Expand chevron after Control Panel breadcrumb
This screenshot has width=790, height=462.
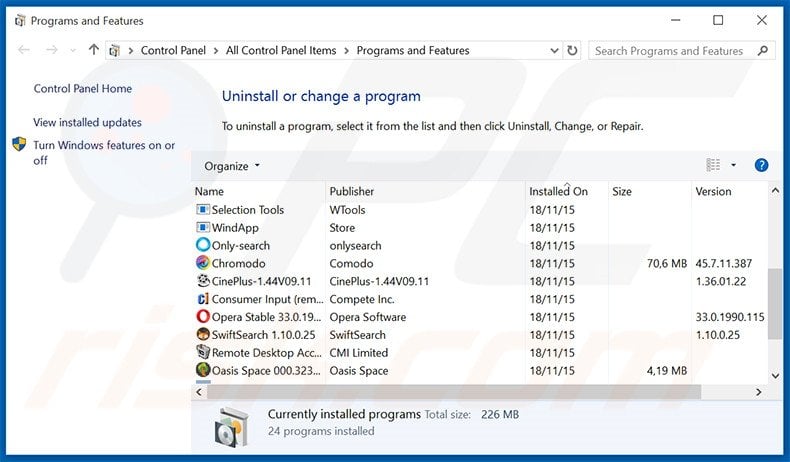pos(216,50)
